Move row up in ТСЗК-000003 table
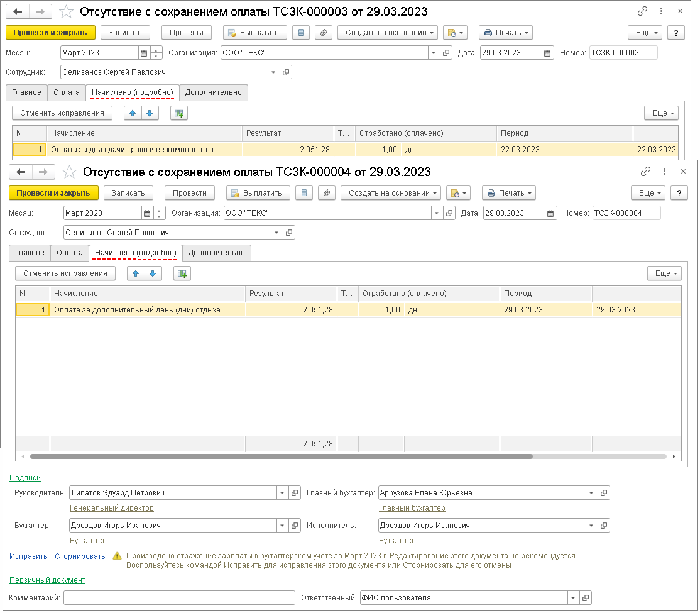 133,113
